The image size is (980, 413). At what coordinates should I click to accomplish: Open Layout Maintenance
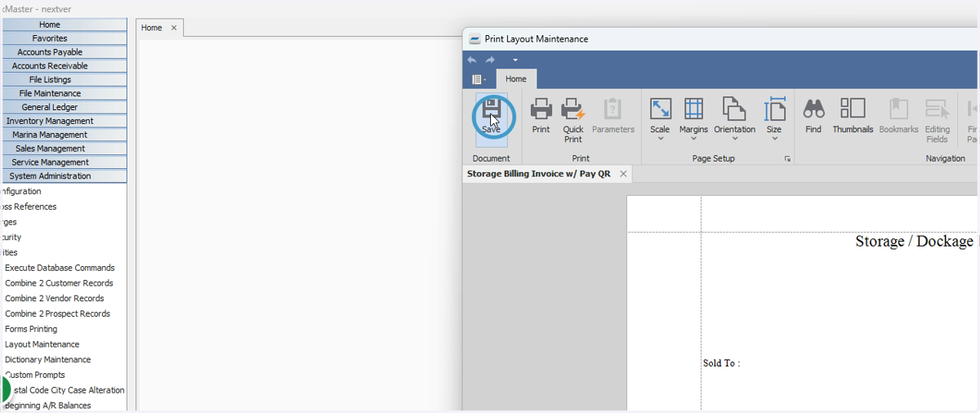click(42, 344)
